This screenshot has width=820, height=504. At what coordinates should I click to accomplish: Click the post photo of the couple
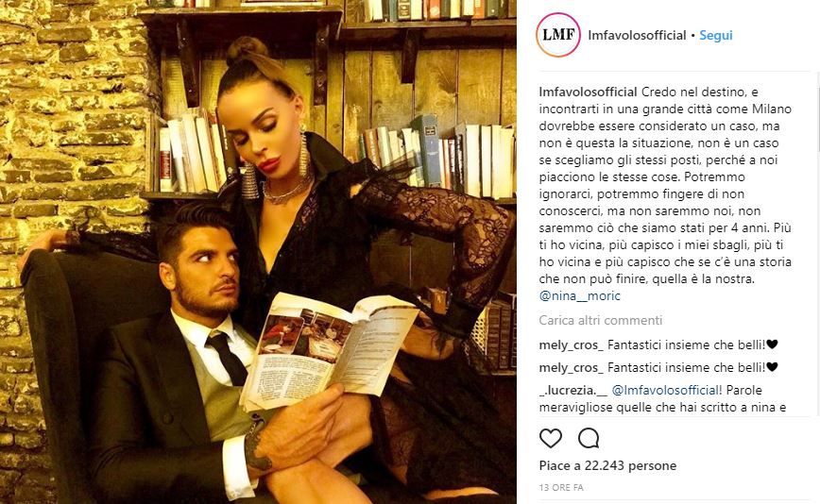point(258,252)
